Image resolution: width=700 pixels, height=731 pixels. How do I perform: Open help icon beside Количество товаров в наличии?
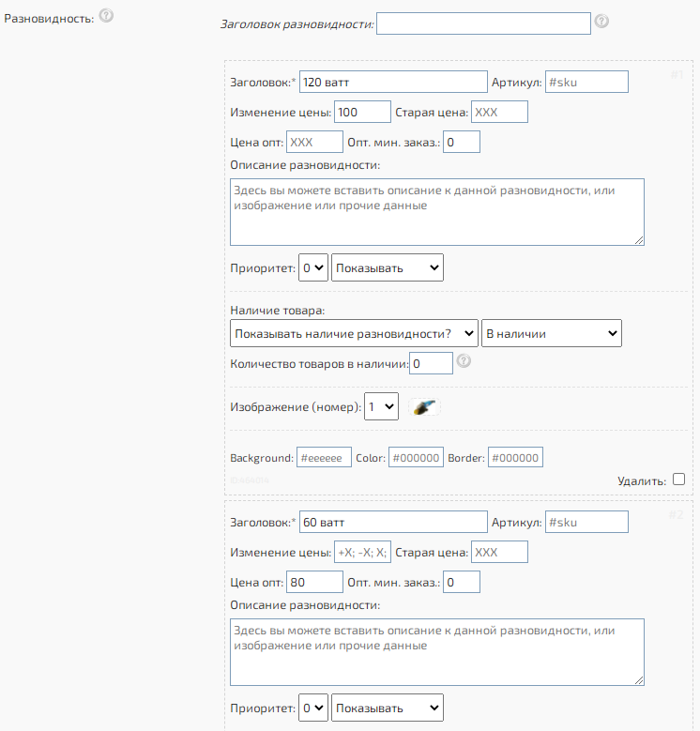pyautogui.click(x=463, y=362)
